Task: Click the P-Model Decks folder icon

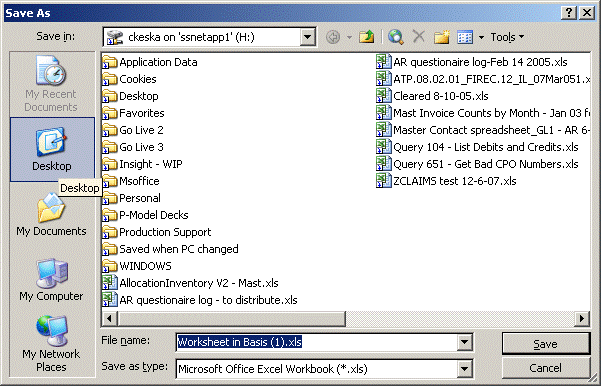Action: (x=110, y=215)
